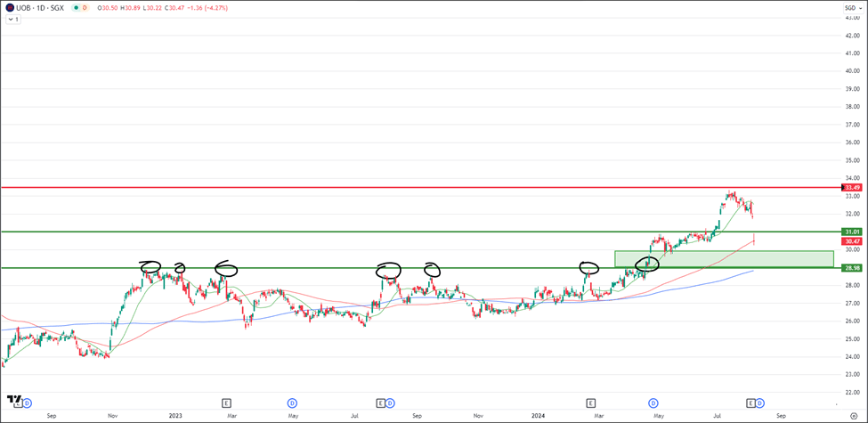Open the SGD currency dropdown

(851, 8)
